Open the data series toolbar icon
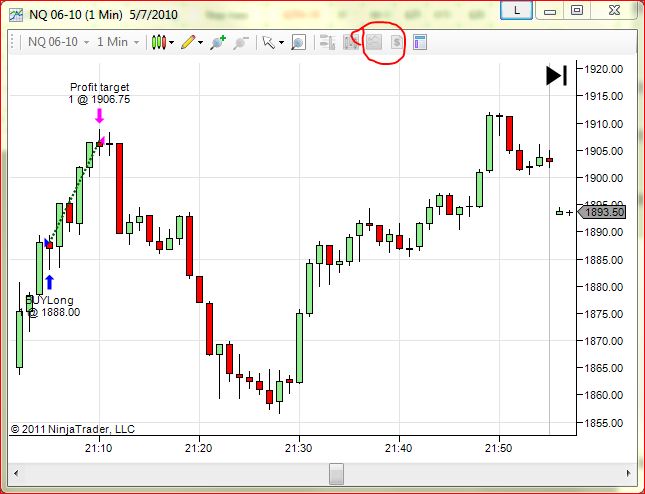Image resolution: width=645 pixels, height=494 pixels. coord(327,42)
